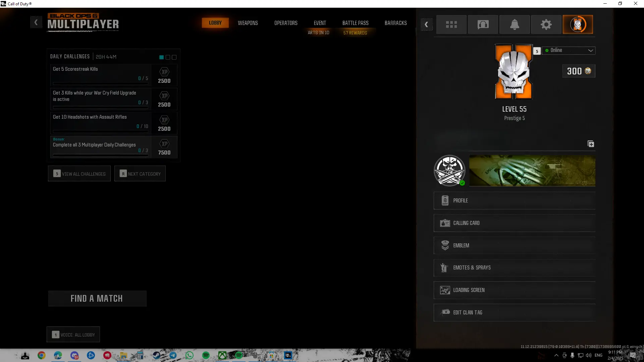The width and height of the screenshot is (644, 362).
Task: Collapse the side panel with the chevron
Action: pyautogui.click(x=426, y=24)
